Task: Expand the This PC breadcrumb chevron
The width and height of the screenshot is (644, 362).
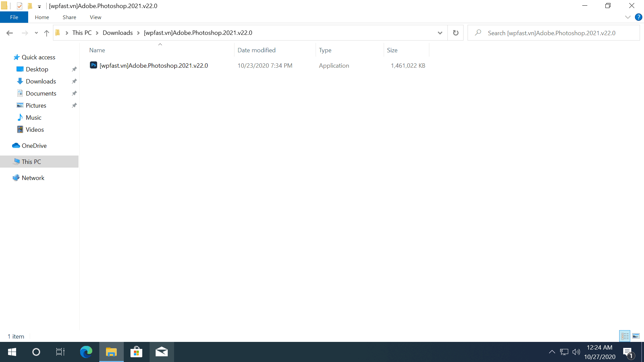Action: (97, 33)
